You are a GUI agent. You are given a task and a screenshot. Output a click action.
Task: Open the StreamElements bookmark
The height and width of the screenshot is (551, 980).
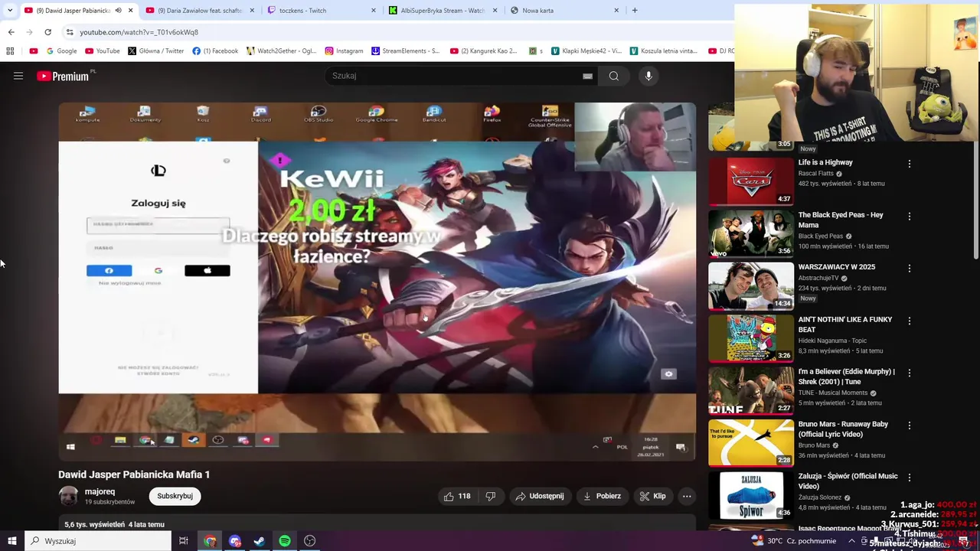pos(406,51)
